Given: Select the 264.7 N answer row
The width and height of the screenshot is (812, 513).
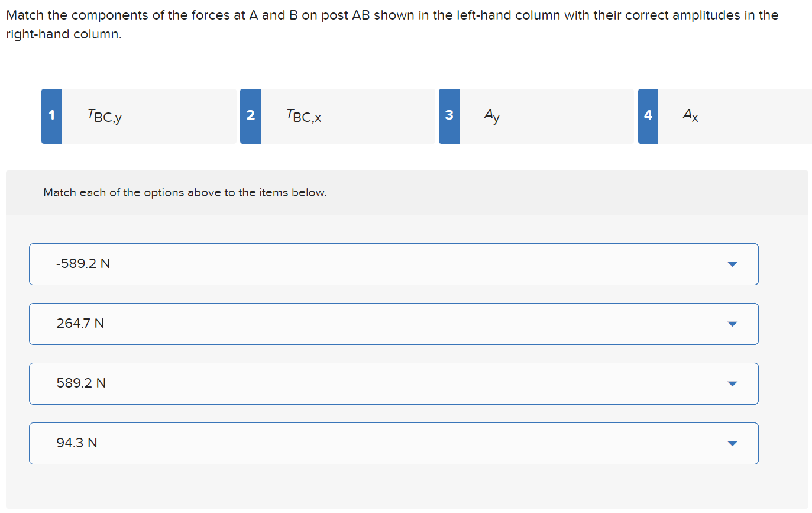Looking at the screenshot, I should (x=367, y=324).
